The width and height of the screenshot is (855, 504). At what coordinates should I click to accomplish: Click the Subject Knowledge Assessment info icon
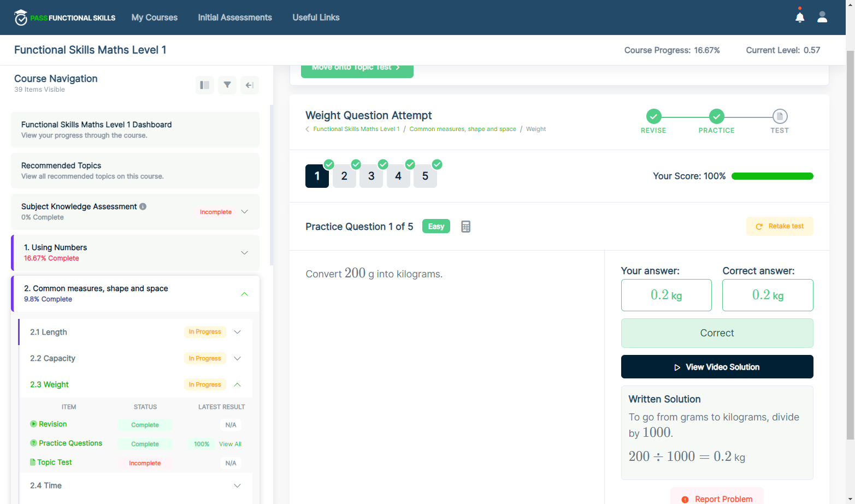coord(143,206)
